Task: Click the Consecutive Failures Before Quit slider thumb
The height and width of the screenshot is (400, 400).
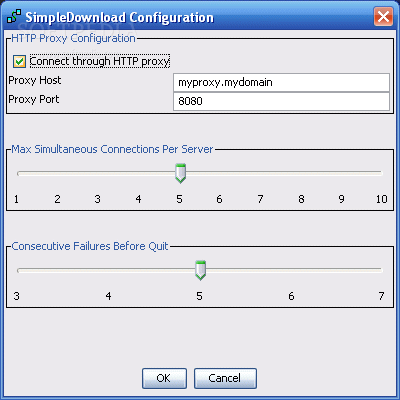Action: 200,270
